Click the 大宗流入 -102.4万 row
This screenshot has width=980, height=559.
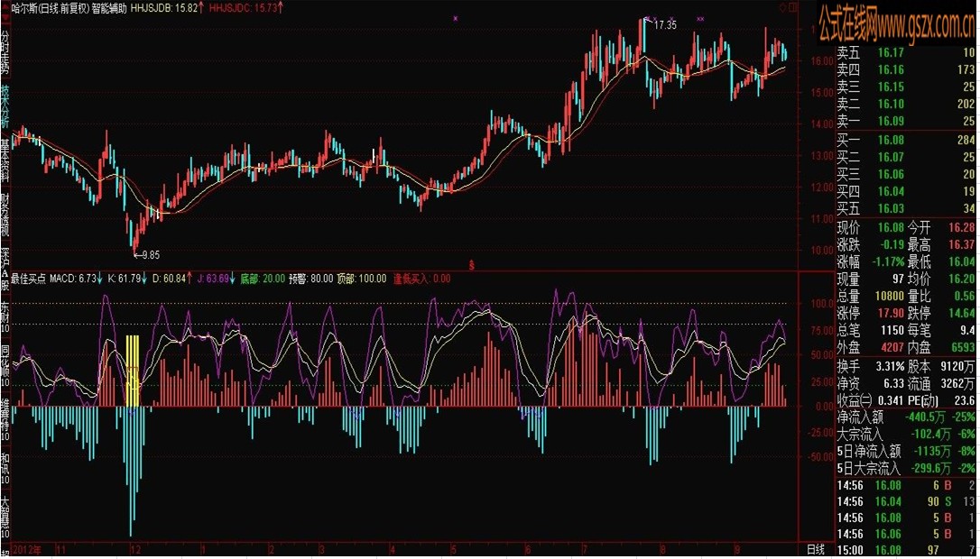point(906,435)
